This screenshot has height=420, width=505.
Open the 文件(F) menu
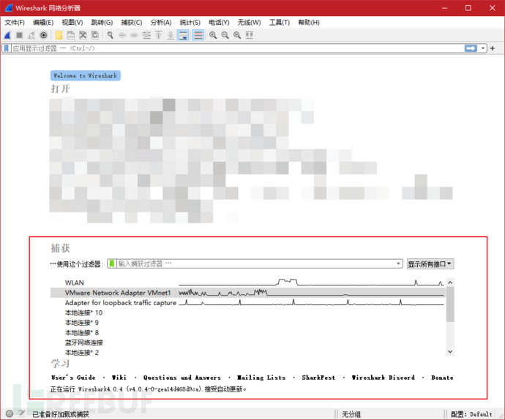[15, 23]
